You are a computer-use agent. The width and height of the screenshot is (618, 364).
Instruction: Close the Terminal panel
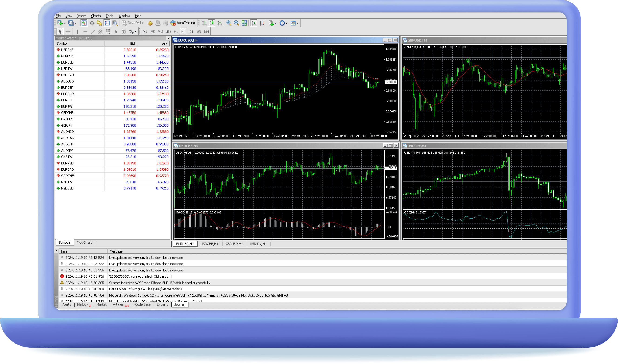(x=56, y=250)
